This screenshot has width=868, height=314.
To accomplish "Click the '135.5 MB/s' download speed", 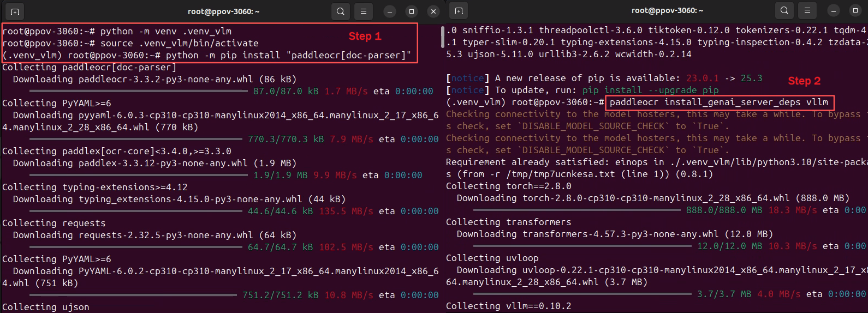I will click(346, 211).
